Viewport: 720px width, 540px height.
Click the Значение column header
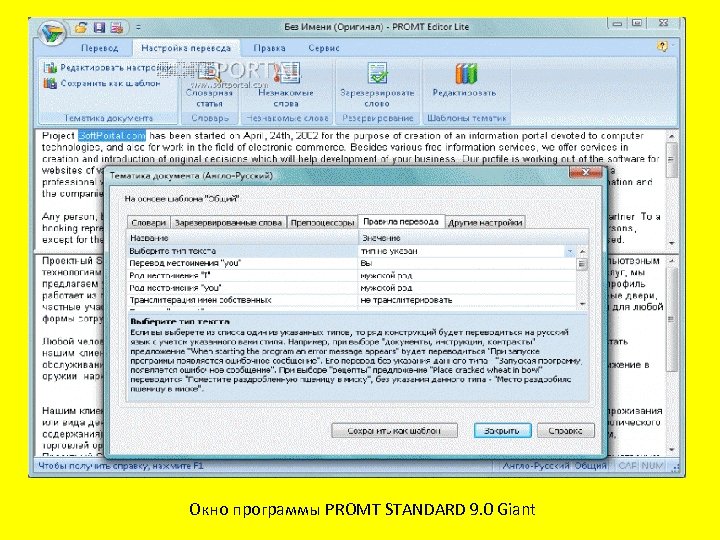[473, 238]
